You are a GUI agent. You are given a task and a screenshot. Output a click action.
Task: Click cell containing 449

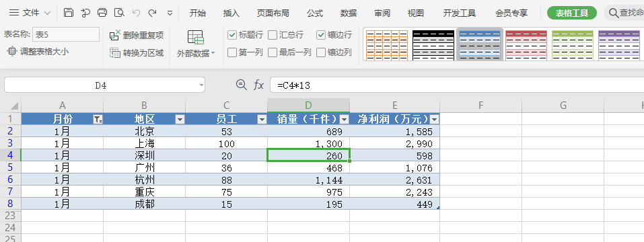coord(395,204)
